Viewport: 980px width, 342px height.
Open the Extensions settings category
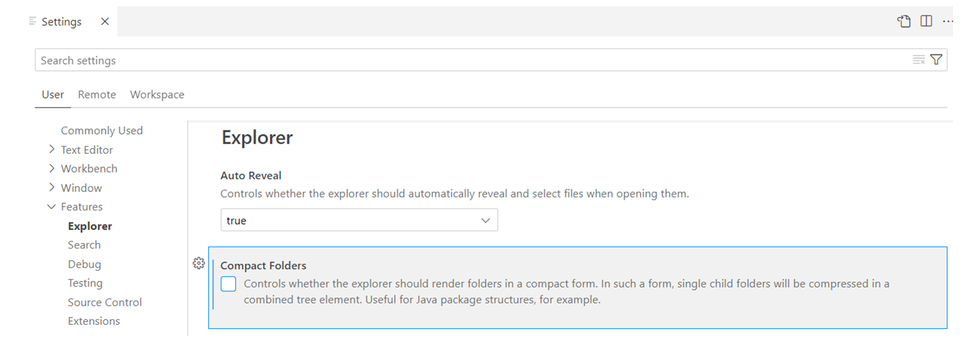point(94,321)
